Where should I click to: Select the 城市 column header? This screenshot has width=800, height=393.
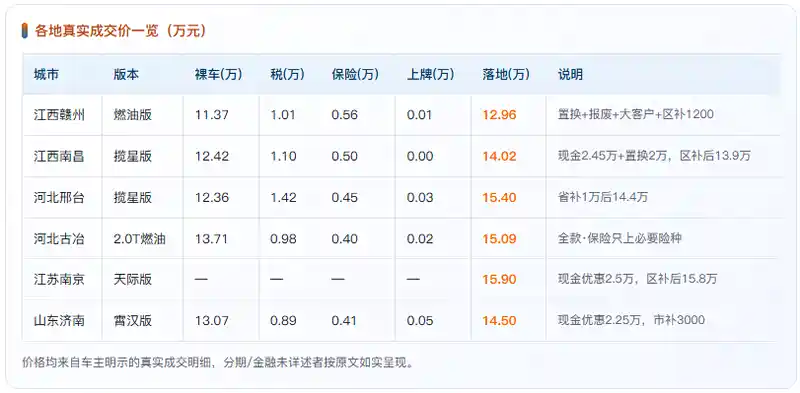click(46, 75)
